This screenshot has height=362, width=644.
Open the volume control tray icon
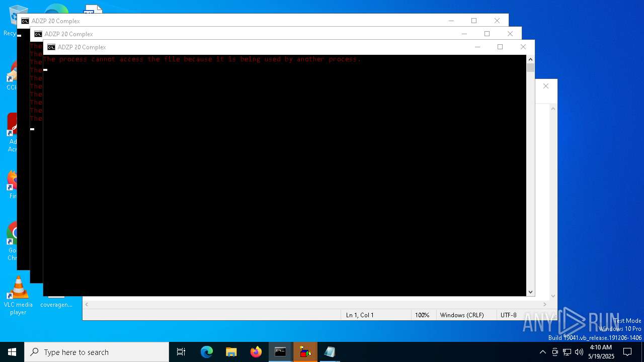pyautogui.click(x=579, y=352)
